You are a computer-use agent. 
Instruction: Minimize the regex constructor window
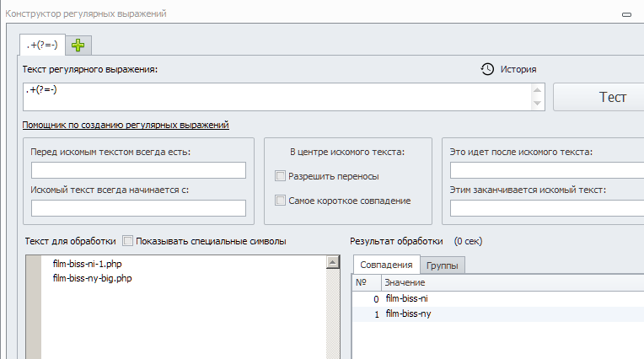(625, 14)
